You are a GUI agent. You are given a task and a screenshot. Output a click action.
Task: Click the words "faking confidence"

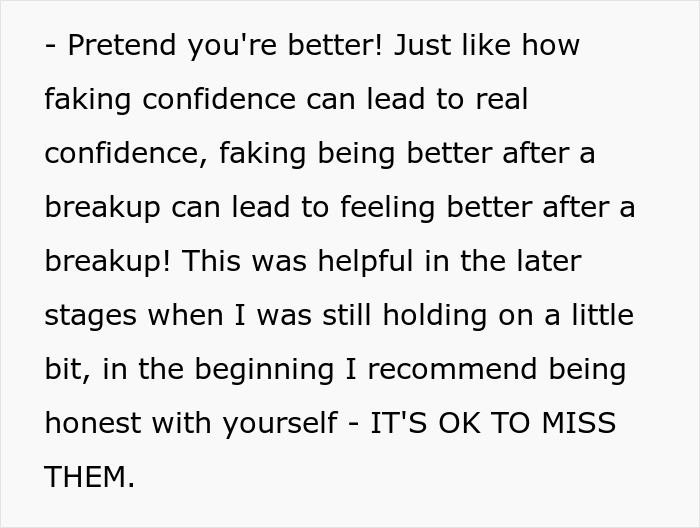170,100
